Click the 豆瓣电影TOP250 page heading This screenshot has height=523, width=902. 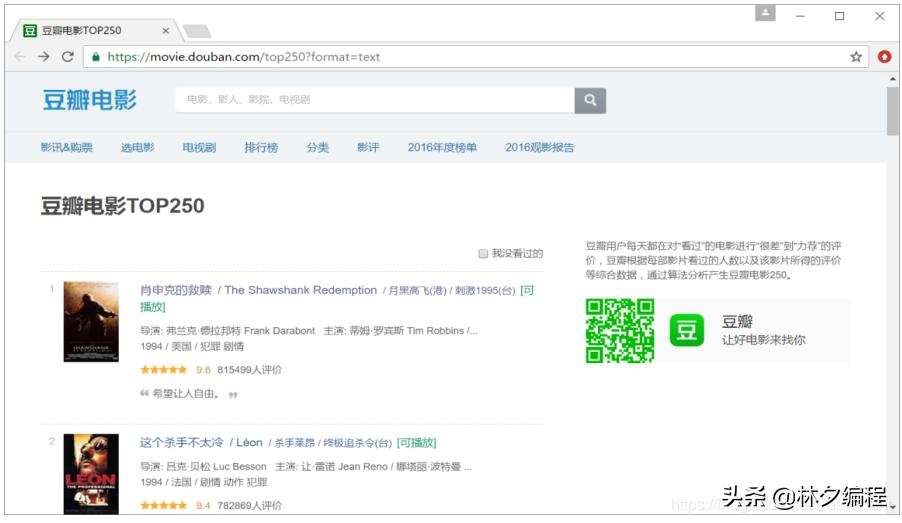click(x=123, y=205)
